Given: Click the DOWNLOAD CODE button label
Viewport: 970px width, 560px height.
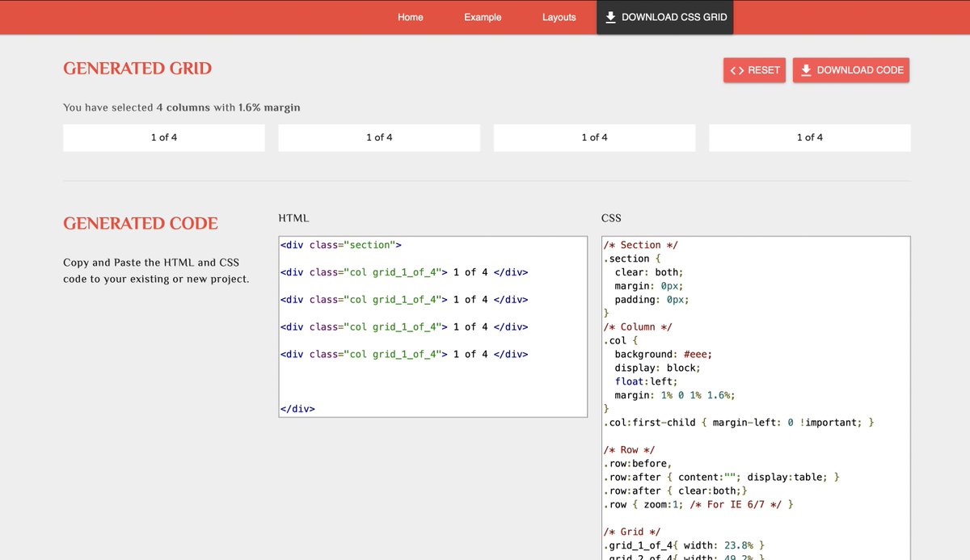Looking at the screenshot, I should pos(860,70).
